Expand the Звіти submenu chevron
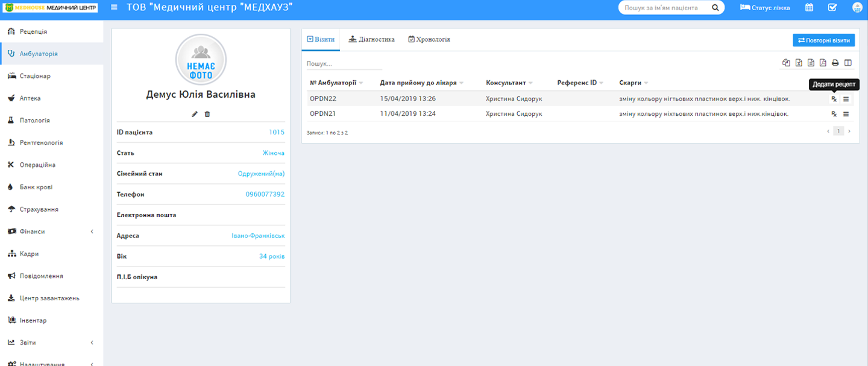This screenshot has width=868, height=366. (x=92, y=342)
